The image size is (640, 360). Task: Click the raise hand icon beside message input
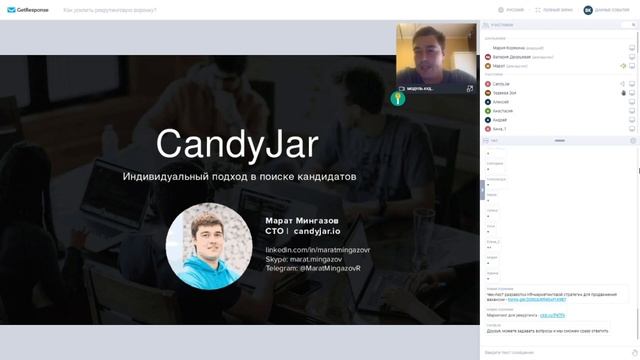(634, 352)
